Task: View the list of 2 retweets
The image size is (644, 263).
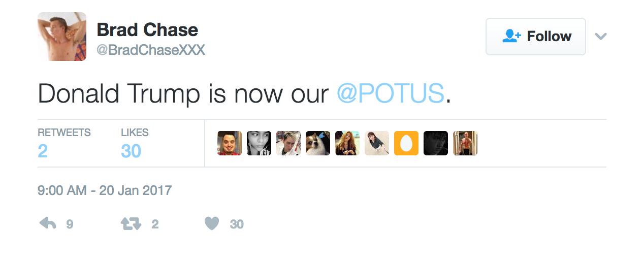Action: coord(64,143)
